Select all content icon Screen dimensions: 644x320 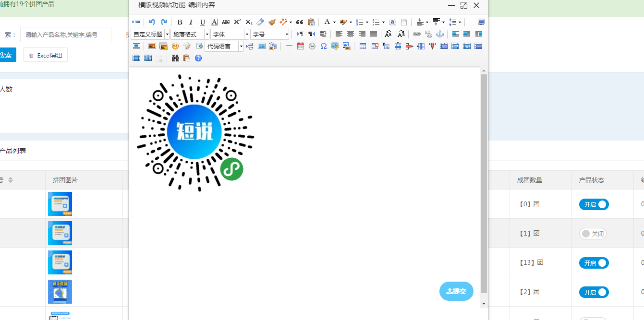point(392,22)
